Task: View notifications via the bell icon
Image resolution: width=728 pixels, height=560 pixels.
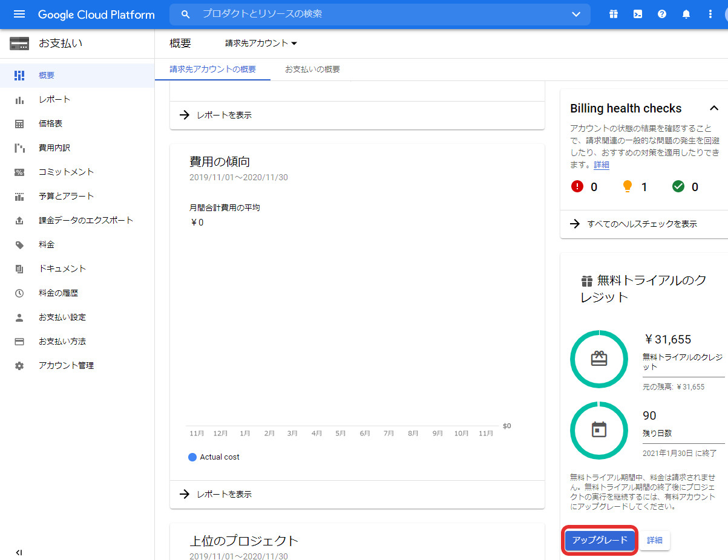Action: coord(686,14)
